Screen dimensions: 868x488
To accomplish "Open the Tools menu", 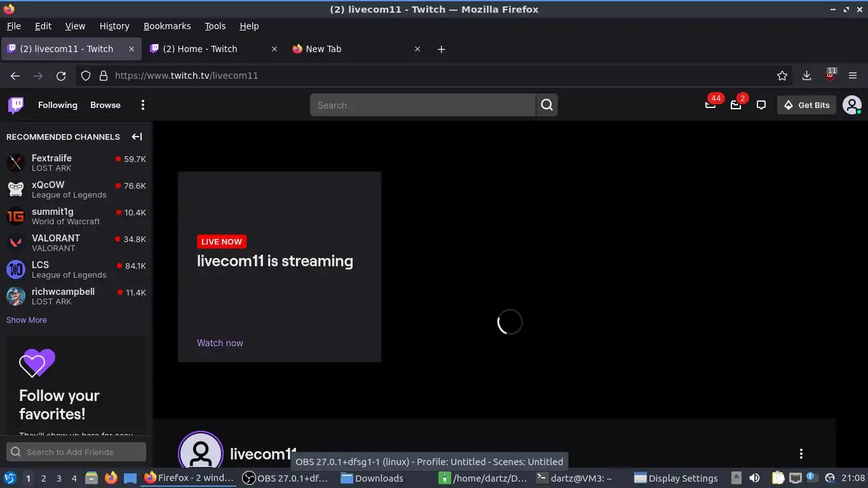I will (215, 26).
